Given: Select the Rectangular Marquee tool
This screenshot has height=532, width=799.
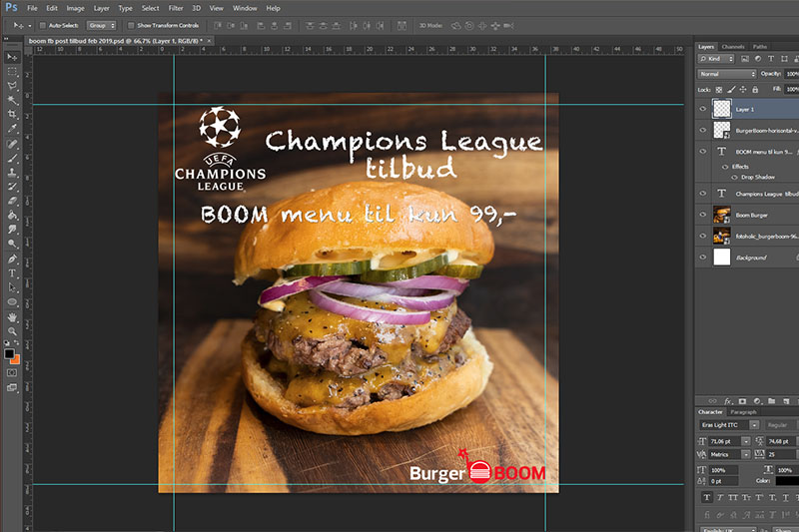Looking at the screenshot, I should coord(12,72).
